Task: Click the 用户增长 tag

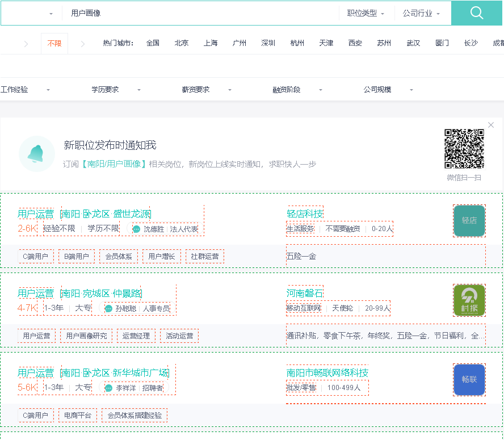Action: coord(162,257)
